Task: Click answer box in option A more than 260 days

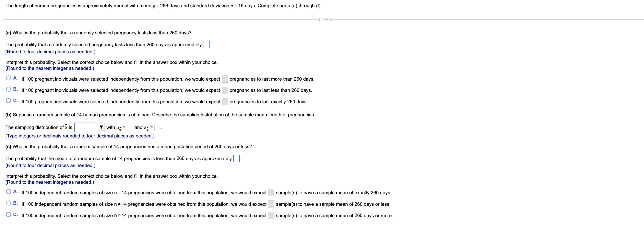Action: point(225,79)
